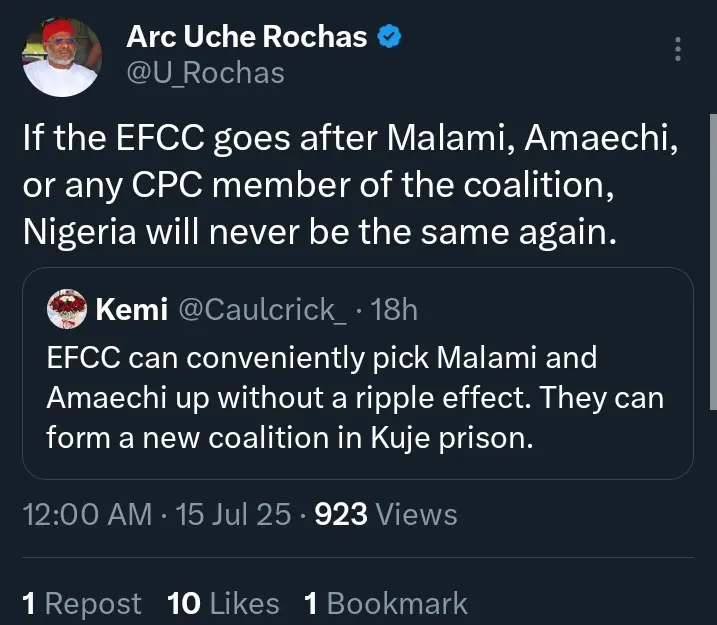Open the Arc Uche Rochas display name
The image size is (717, 625).
coord(247,37)
